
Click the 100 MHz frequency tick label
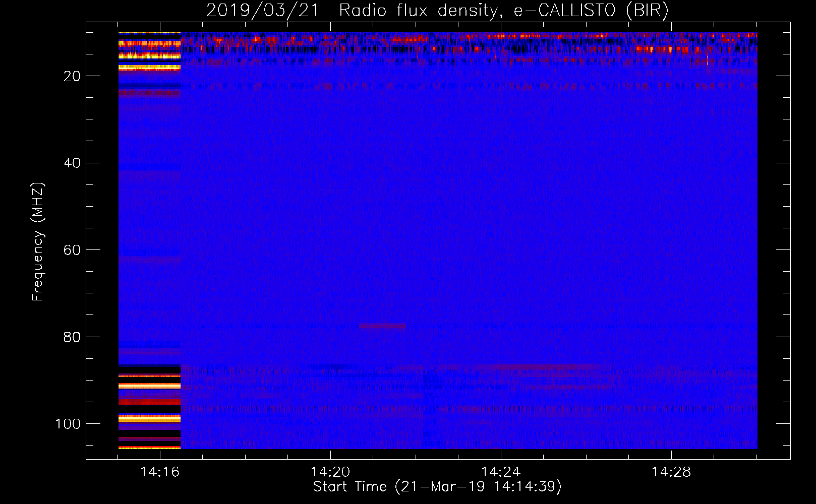(68, 424)
